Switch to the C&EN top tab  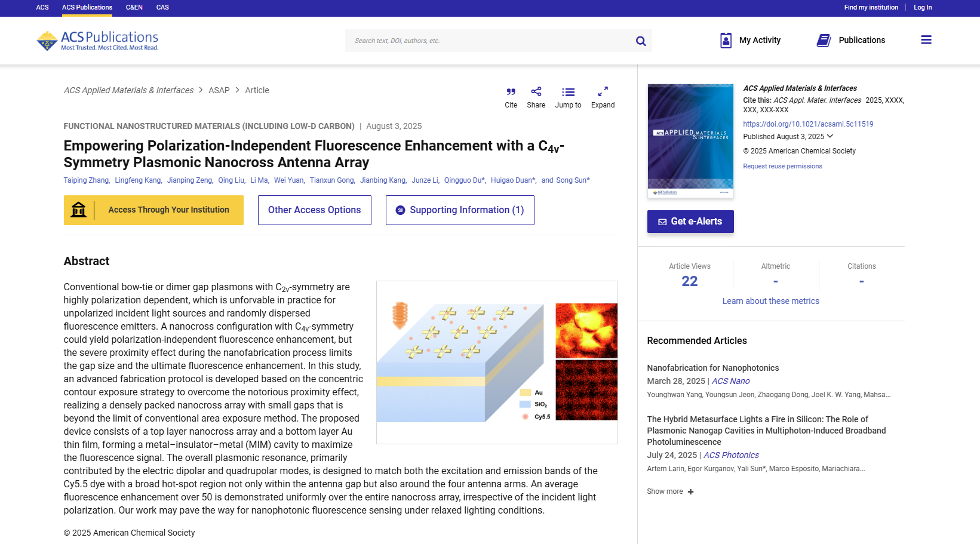coord(134,7)
